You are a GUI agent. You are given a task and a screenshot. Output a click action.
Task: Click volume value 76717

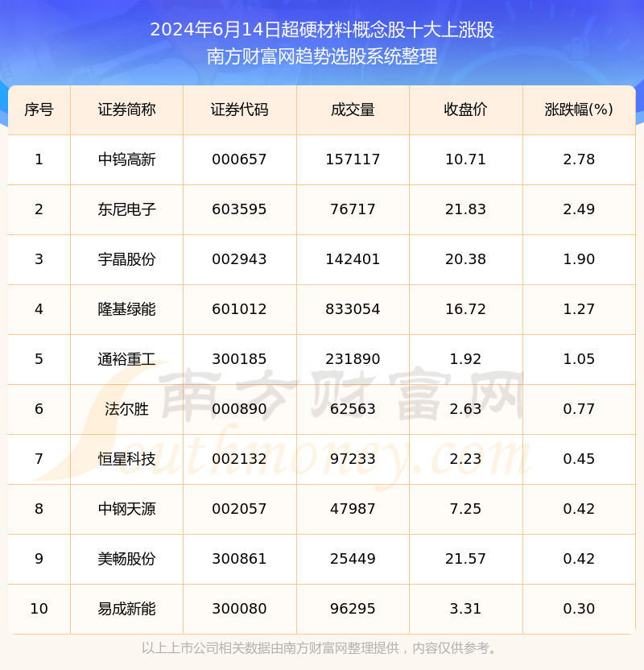click(x=353, y=209)
